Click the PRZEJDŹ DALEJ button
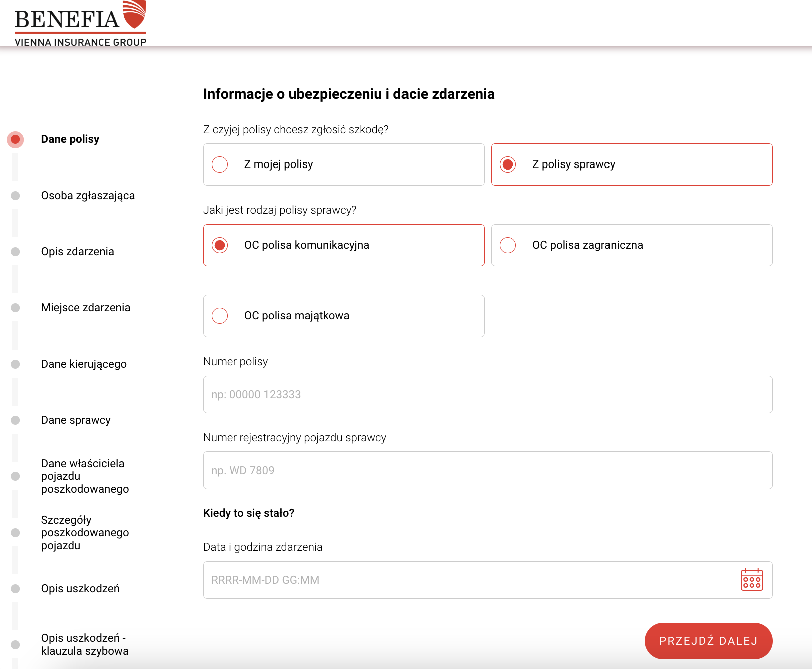The height and width of the screenshot is (669, 812). tap(708, 641)
